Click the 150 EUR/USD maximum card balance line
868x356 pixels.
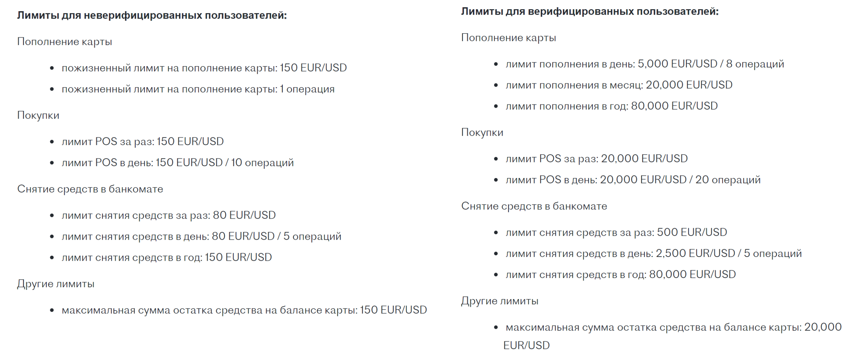244,310
